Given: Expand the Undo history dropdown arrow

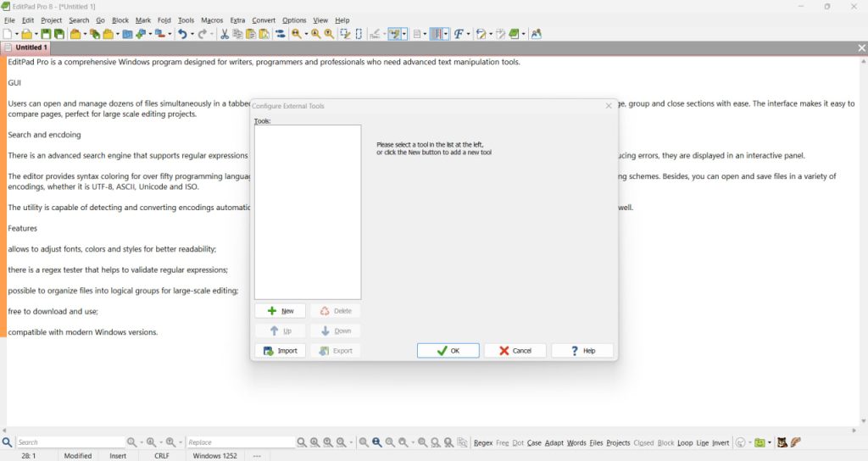Looking at the screenshot, I should pyautogui.click(x=192, y=34).
